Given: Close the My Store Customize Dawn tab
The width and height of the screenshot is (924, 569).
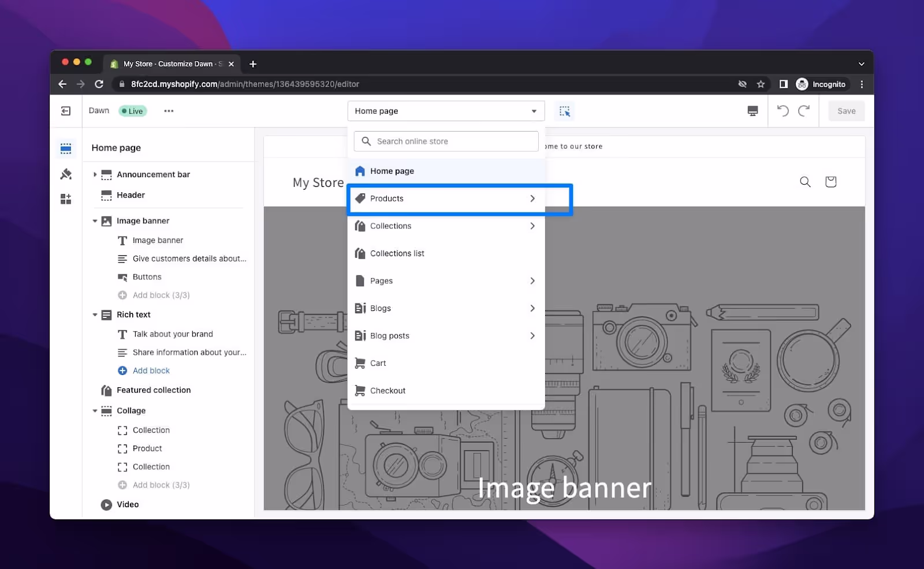Looking at the screenshot, I should 231,64.
